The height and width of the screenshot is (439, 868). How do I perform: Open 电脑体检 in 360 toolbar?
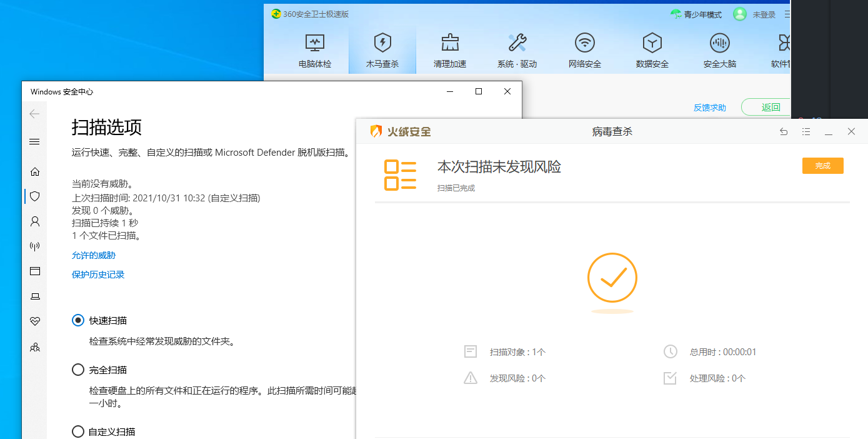pos(315,51)
